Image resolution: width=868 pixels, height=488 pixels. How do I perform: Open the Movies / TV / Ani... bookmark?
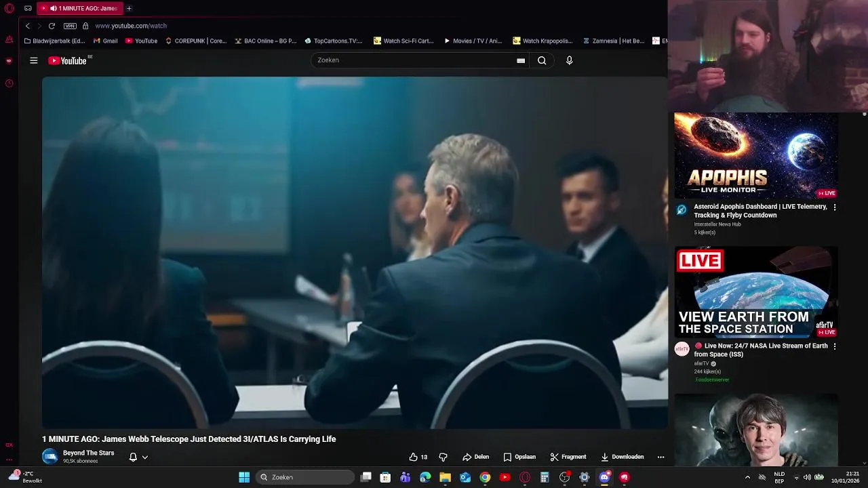point(473,41)
